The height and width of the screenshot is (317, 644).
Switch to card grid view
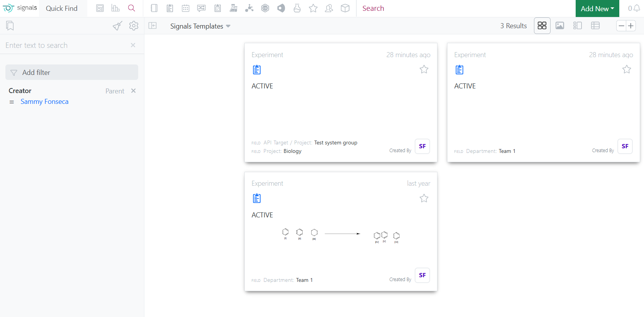[542, 25]
